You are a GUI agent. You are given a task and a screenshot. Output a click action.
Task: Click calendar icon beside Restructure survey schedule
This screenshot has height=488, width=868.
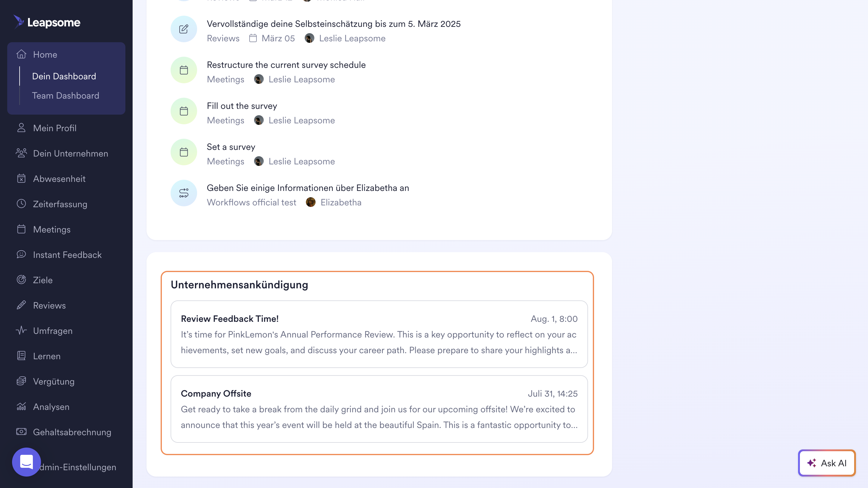184,70
